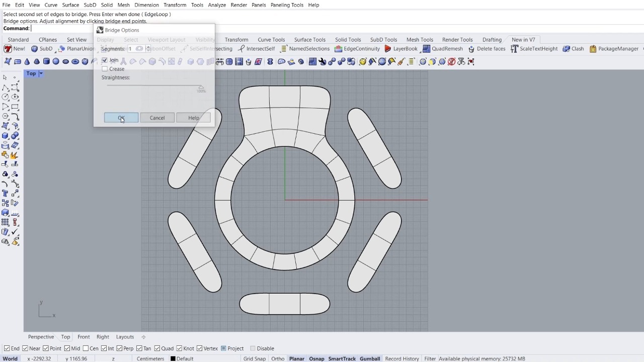The width and height of the screenshot is (644, 362).
Task: Open the File menu
Action: 6,5
